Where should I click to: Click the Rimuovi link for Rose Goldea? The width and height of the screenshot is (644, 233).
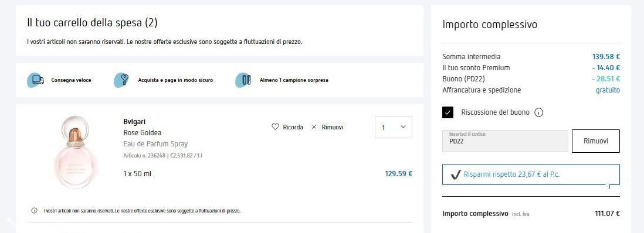click(x=333, y=127)
